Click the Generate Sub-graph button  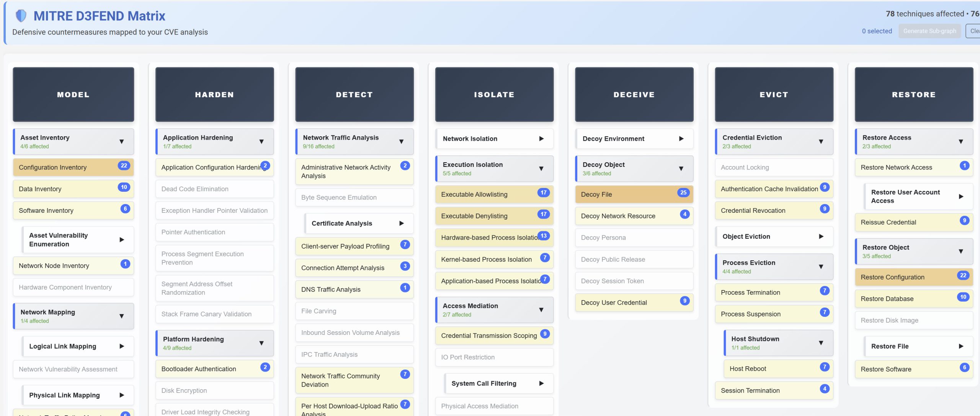tap(929, 31)
